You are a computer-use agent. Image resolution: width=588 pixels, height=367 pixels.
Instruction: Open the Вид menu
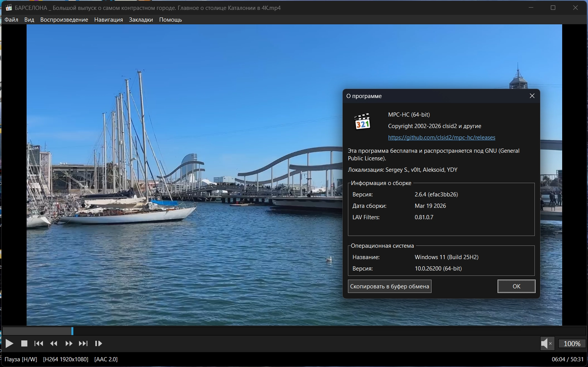tap(29, 20)
